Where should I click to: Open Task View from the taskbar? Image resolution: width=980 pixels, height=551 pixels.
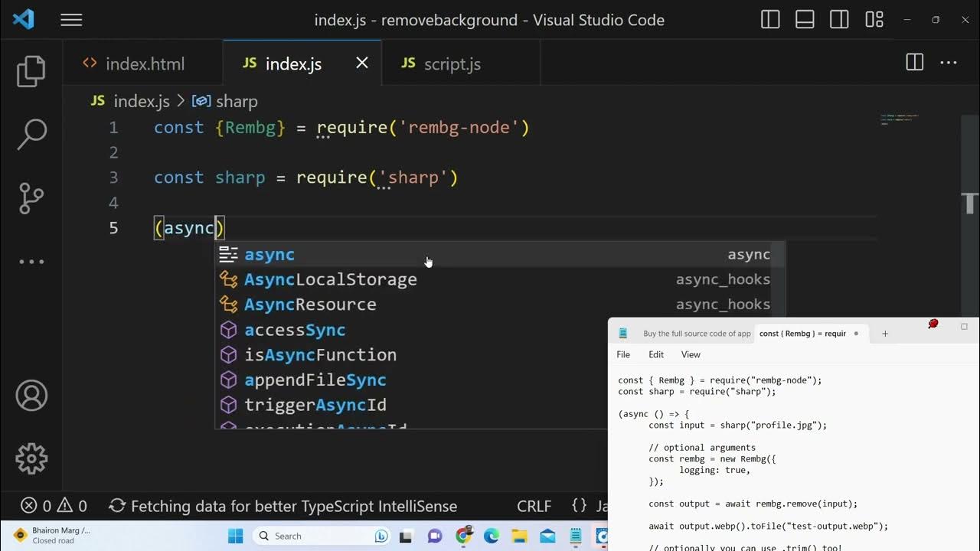406,536
